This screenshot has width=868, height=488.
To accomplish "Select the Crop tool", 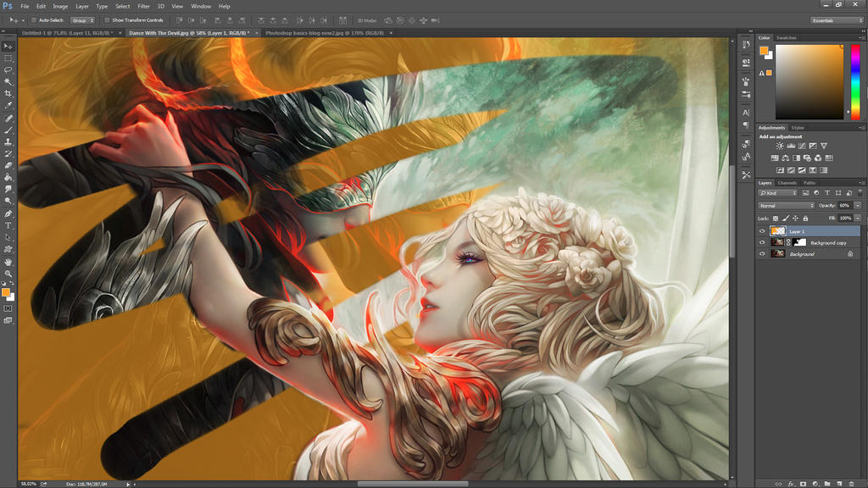I will click(8, 93).
